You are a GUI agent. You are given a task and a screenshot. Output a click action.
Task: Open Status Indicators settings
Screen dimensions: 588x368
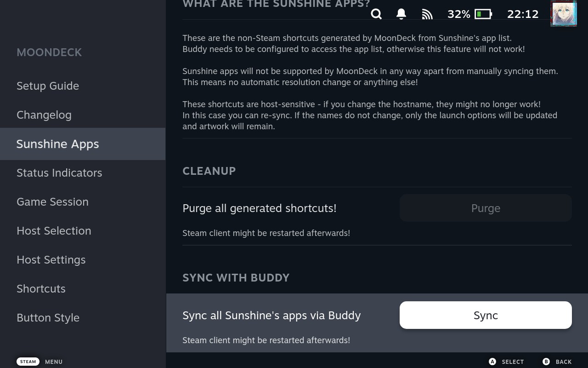tap(59, 173)
